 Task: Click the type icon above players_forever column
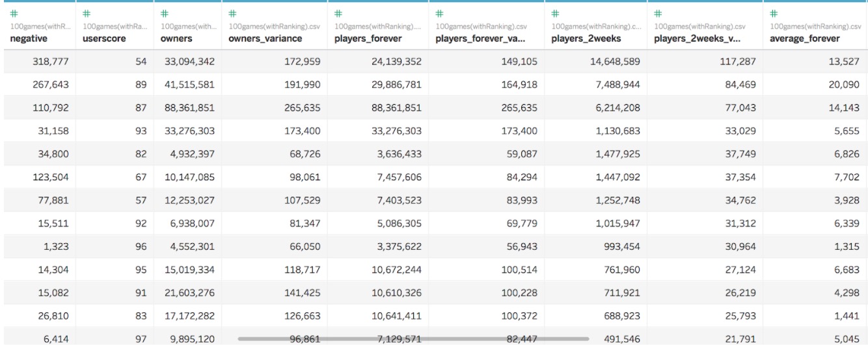(x=338, y=14)
